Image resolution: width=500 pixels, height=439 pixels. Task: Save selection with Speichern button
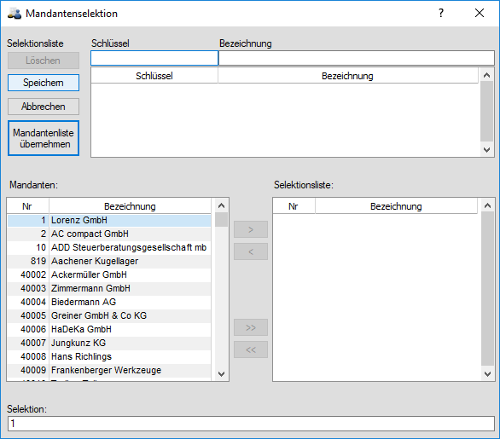click(x=43, y=82)
